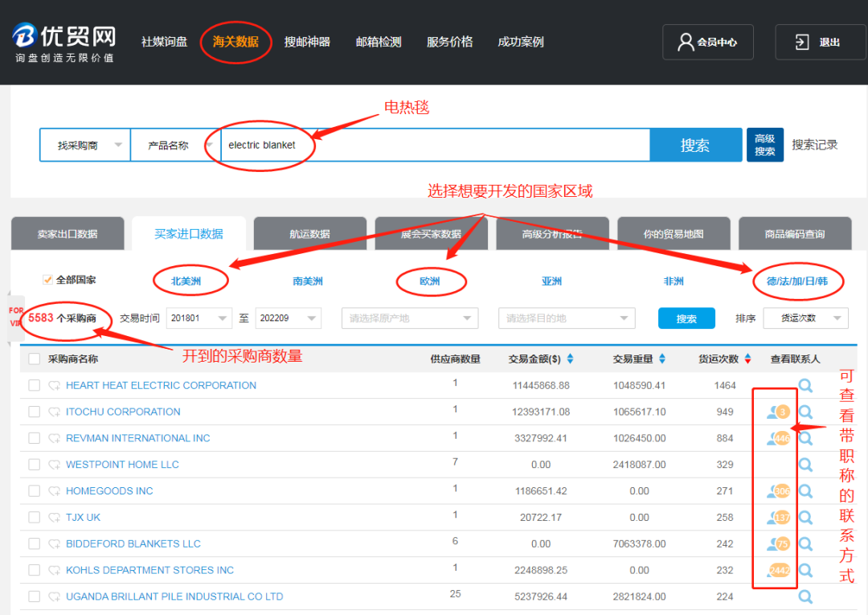Uncheck the 全部国家 checkbox
Image resolution: width=868 pixels, height=615 pixels.
(47, 280)
